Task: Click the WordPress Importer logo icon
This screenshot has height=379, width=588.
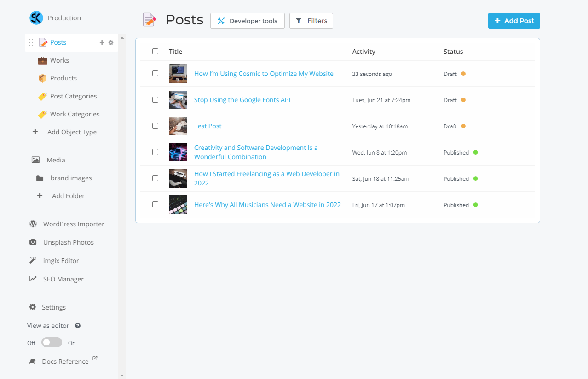Action: point(33,224)
